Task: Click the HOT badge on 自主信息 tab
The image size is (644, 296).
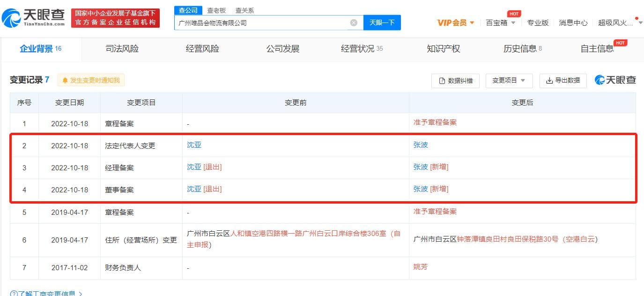Action: (620, 42)
